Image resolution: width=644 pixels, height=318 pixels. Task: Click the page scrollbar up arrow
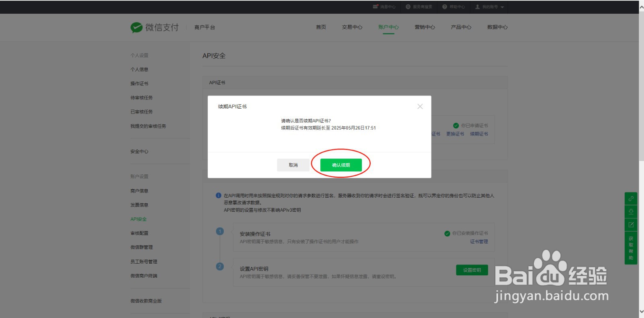(x=641, y=6)
